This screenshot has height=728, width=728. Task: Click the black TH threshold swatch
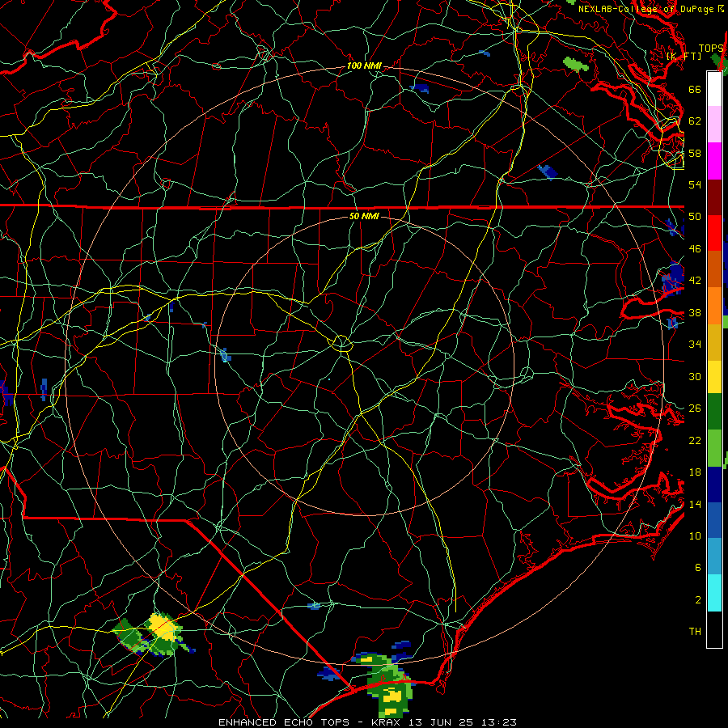click(714, 629)
